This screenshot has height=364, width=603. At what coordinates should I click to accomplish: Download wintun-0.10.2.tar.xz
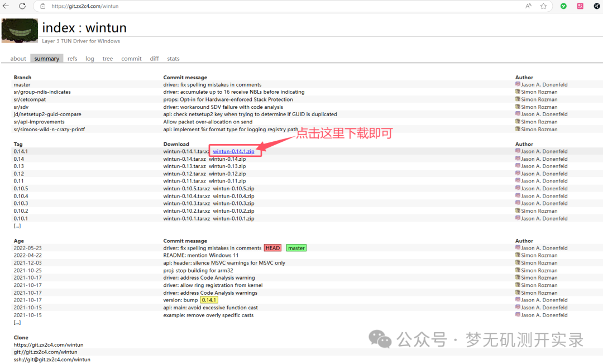tap(186, 210)
